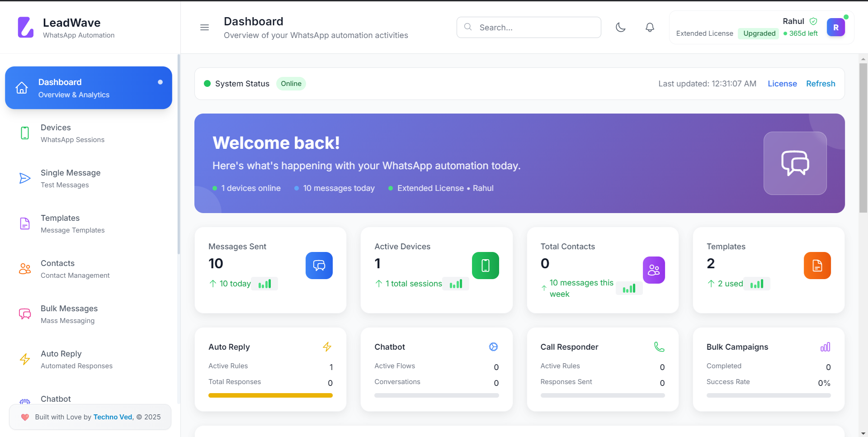Open Contacts management from sidebar
Screen dimensions: 868x437
75,269
